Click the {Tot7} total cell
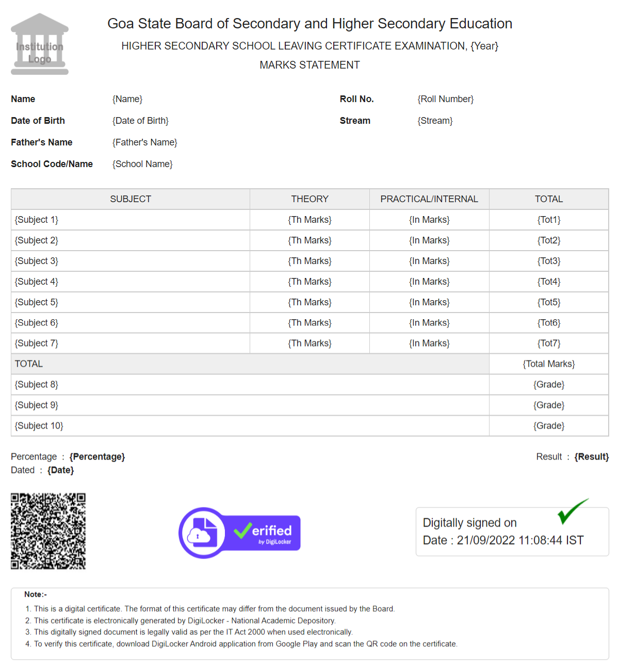The height and width of the screenshot is (672, 619). 548,343
